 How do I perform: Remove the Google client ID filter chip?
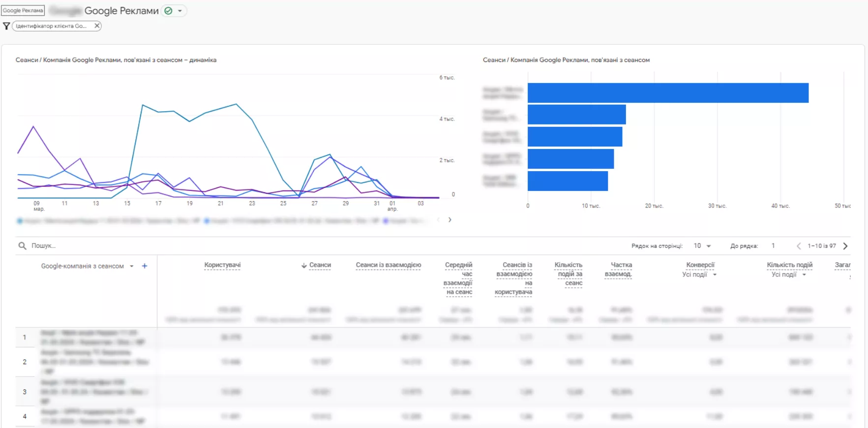click(97, 26)
